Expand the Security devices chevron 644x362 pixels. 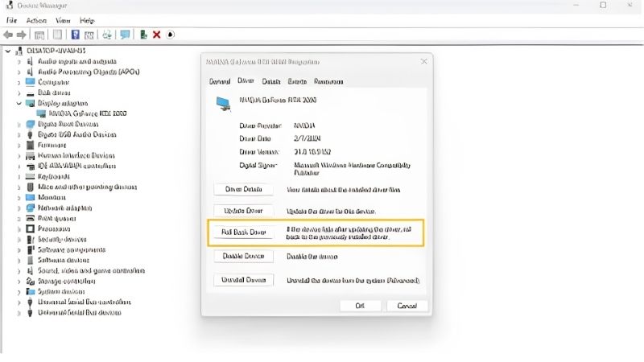pos(19,239)
